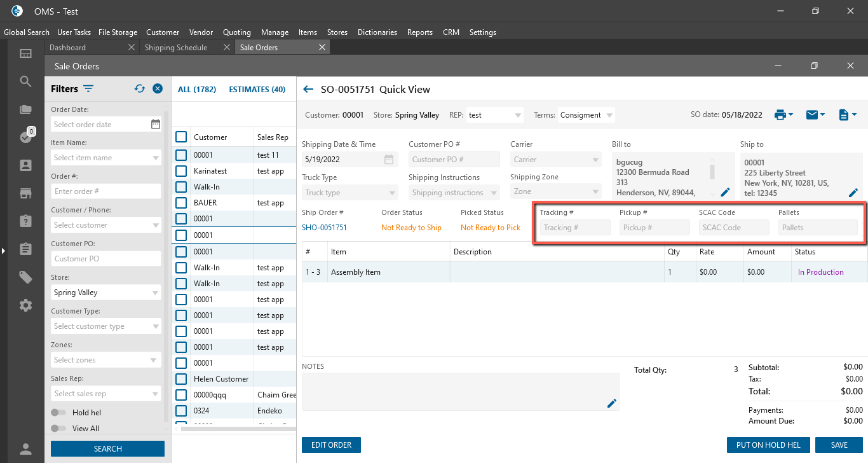Image resolution: width=868 pixels, height=463 pixels.
Task: Edit the Bill to address pencil
Action: point(725,192)
